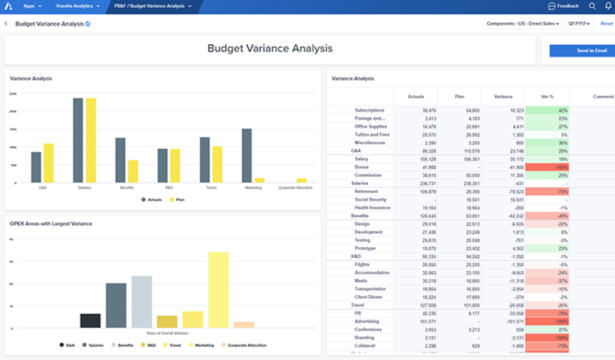Click the Salaries legend item in OPEX chart
The width and height of the screenshot is (615, 360).
pos(93,345)
